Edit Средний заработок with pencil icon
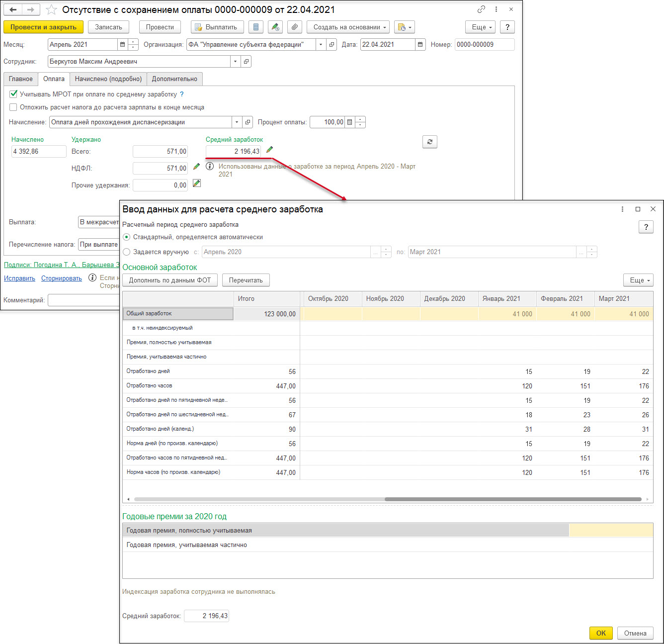 pyautogui.click(x=269, y=150)
